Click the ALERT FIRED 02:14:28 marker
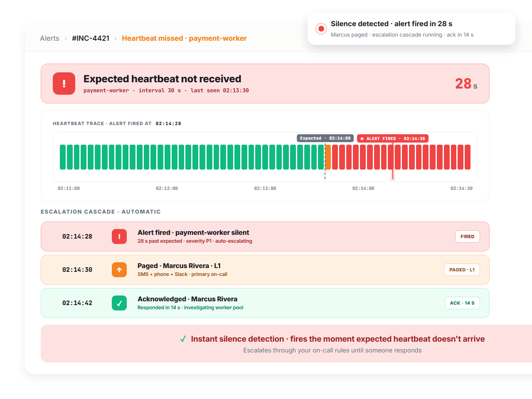Viewport: 532px width, 399px height. click(393, 138)
